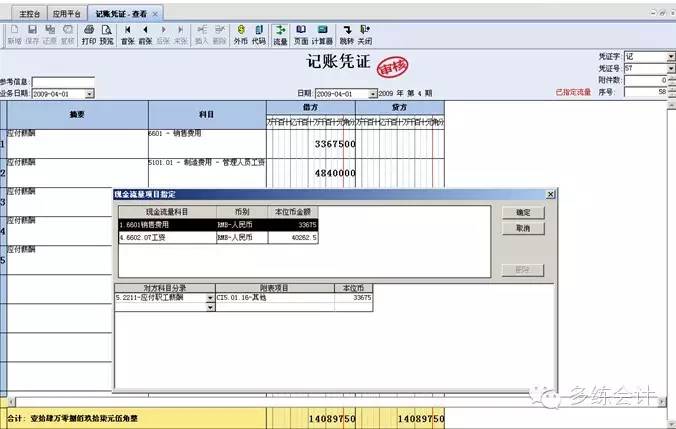Click the 关闭 (close) toolbar icon
This screenshot has height=429, width=676.
pyautogui.click(x=365, y=34)
